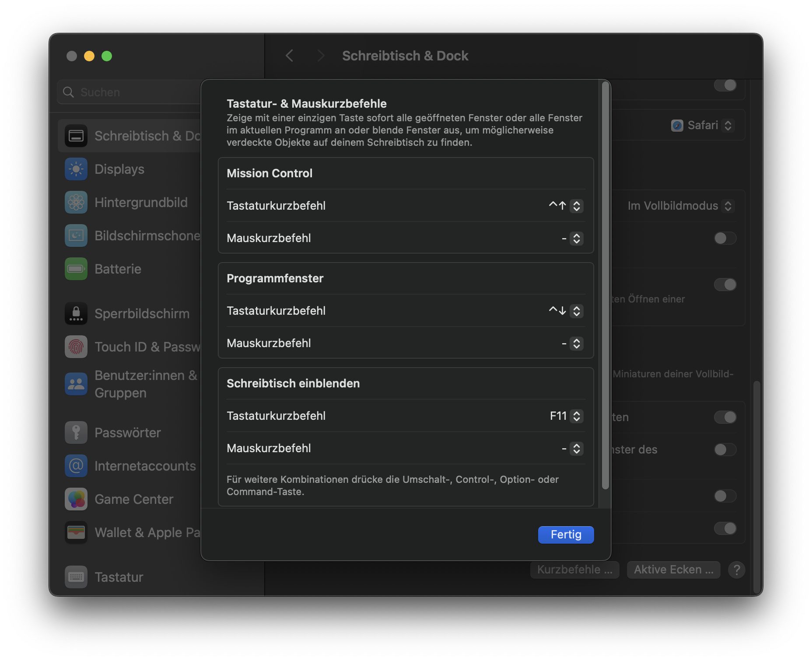Toggle the switch right of the Fertig button

pos(725,528)
